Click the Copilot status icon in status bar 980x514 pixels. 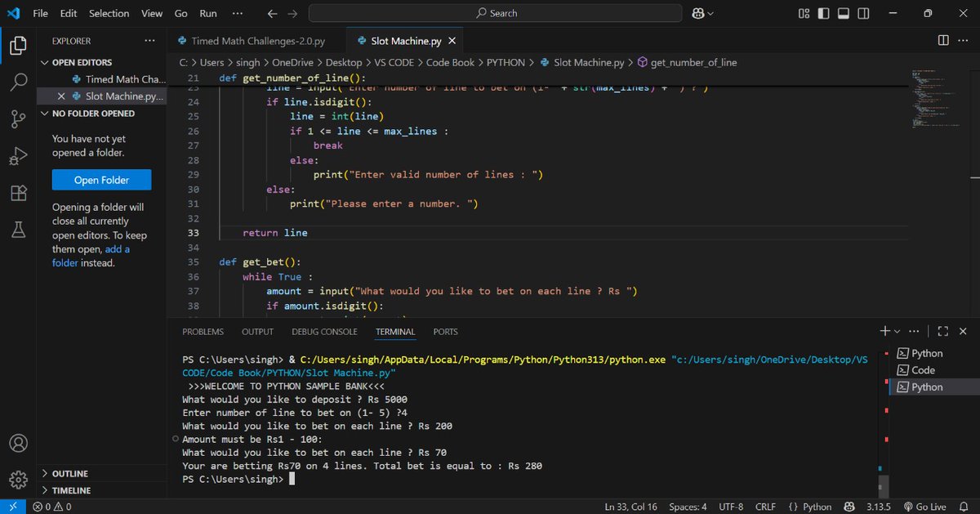(x=849, y=507)
